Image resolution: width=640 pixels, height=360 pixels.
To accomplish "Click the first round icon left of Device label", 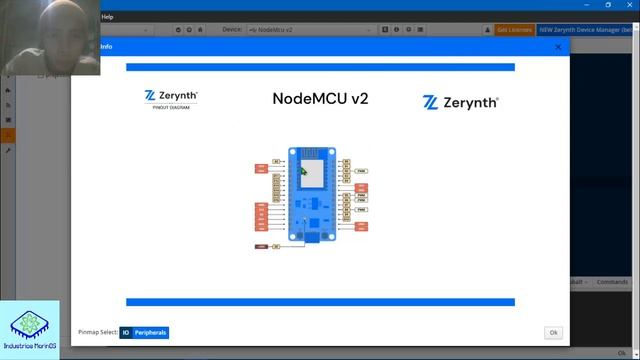I will point(178,30).
